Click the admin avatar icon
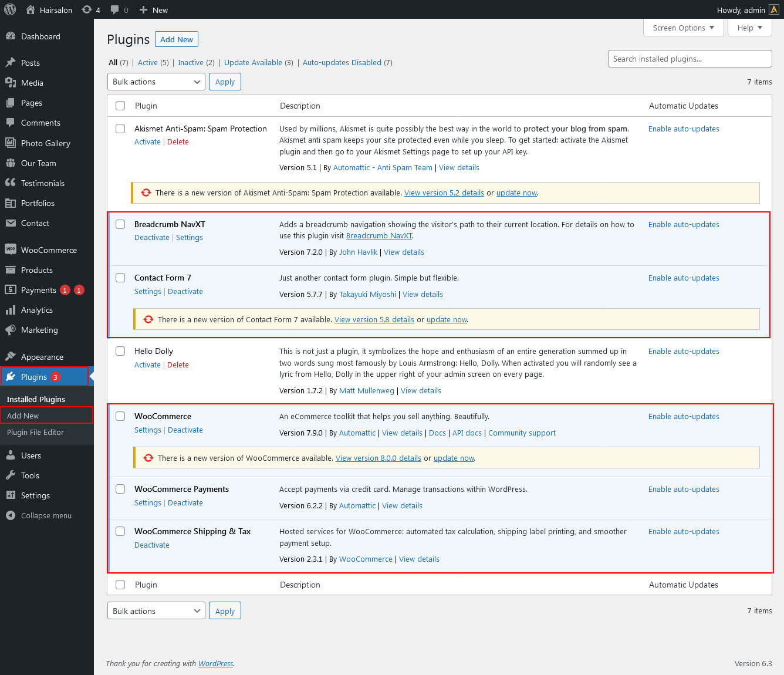Viewport: 784px width, 675px height. coord(774,10)
